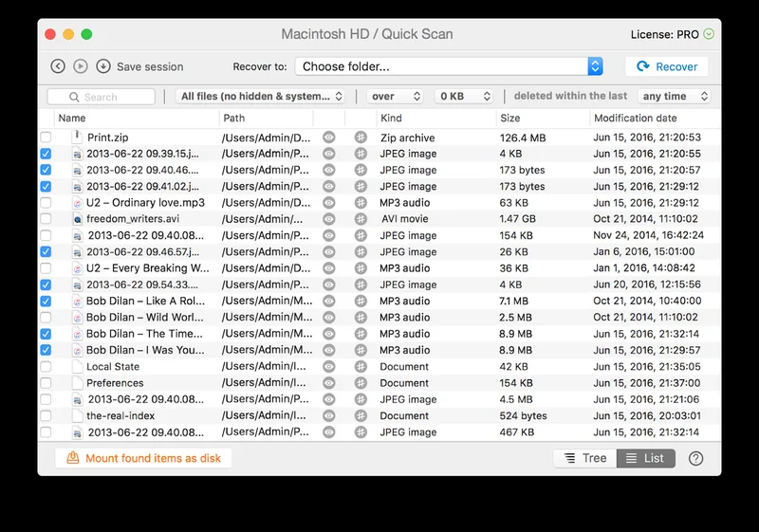Switch to Tree view
The width and height of the screenshot is (759, 532).
tap(584, 458)
